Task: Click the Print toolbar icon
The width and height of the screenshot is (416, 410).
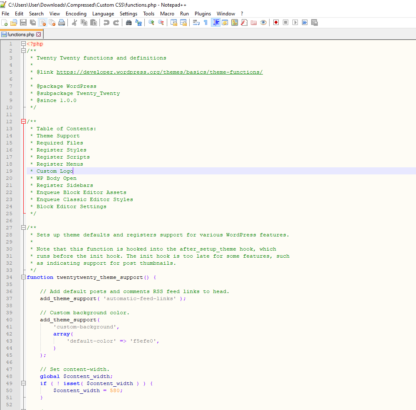Action: [62, 23]
